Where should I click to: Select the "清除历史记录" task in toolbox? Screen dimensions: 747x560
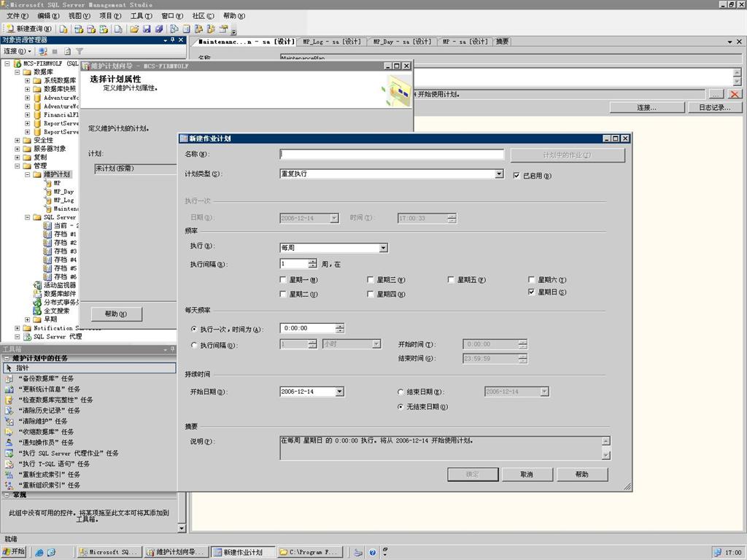[49, 411]
